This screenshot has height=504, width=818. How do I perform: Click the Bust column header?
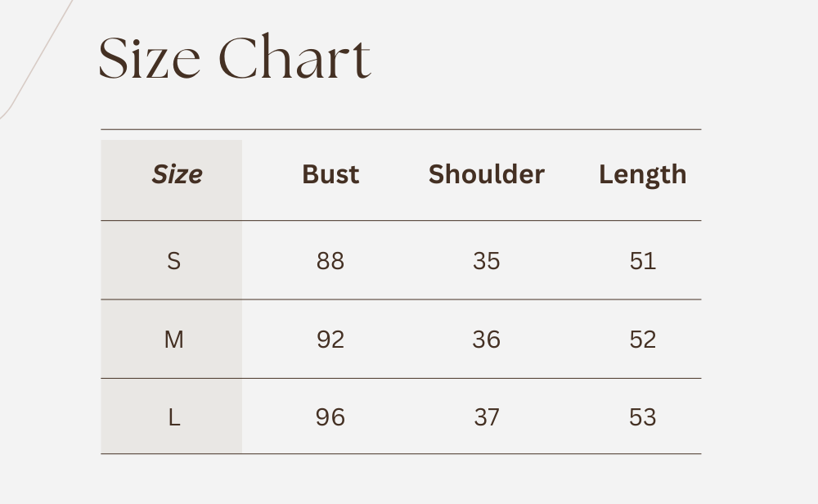tap(330, 174)
